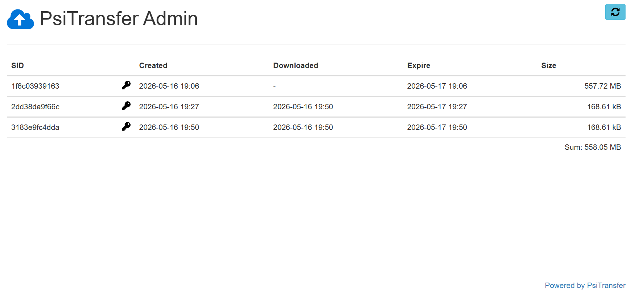Click key icon for SID 3183e9fc4dda
Viewport: 644px width, 292px height.
[126, 126]
